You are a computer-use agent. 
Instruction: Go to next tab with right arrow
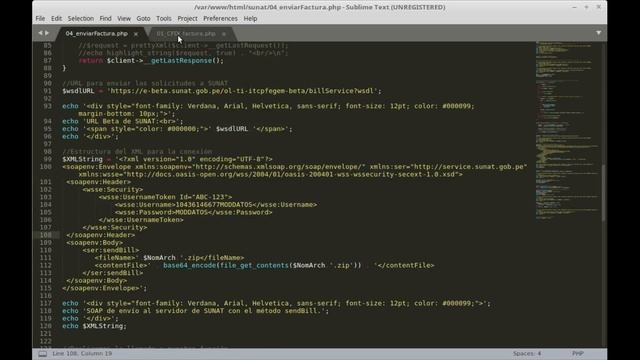(47, 33)
